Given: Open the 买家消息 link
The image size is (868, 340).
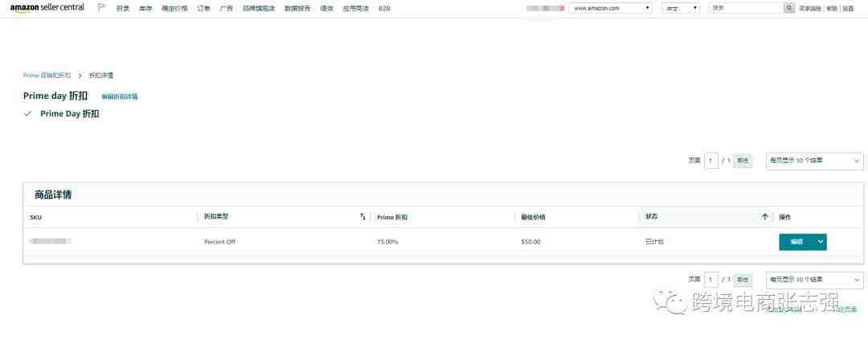Looking at the screenshot, I should (811, 9).
